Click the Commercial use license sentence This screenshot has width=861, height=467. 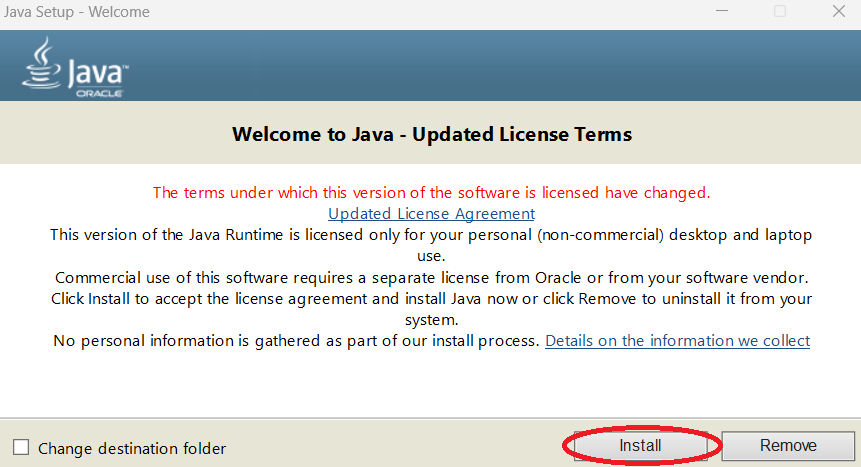coord(431,277)
